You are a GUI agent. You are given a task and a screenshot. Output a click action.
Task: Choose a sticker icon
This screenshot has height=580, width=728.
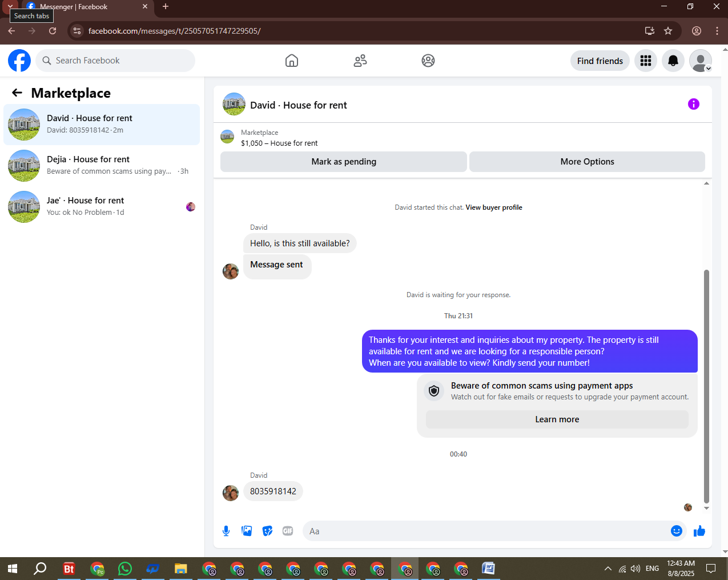coord(267,531)
